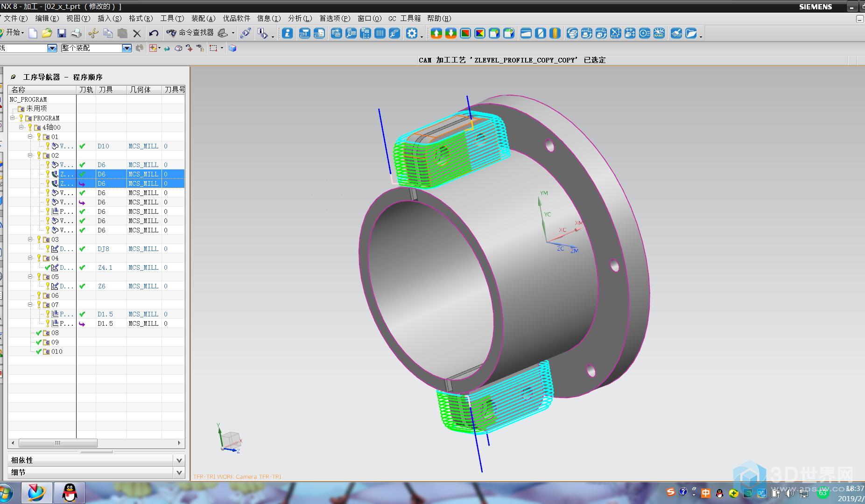Open the 插入(S) menu
The image size is (865, 504).
[110, 18]
